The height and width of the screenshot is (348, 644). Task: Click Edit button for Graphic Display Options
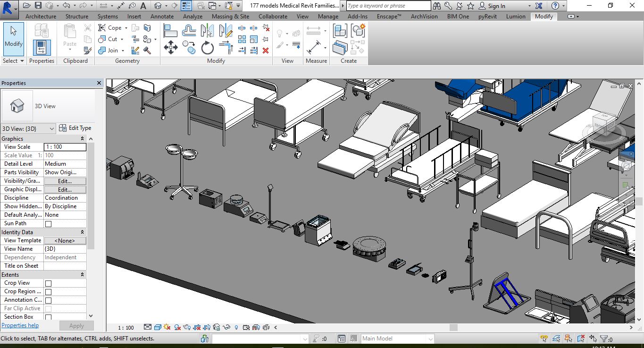point(65,189)
